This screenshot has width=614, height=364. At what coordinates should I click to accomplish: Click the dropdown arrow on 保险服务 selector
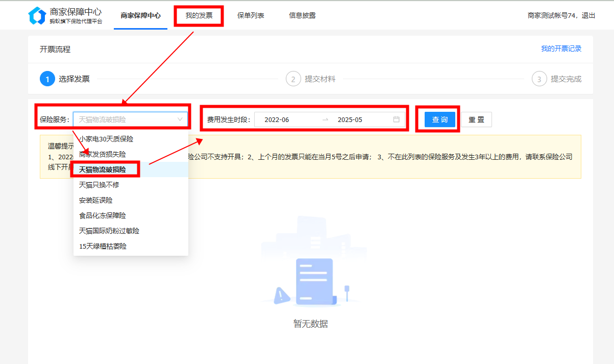pyautogui.click(x=180, y=118)
